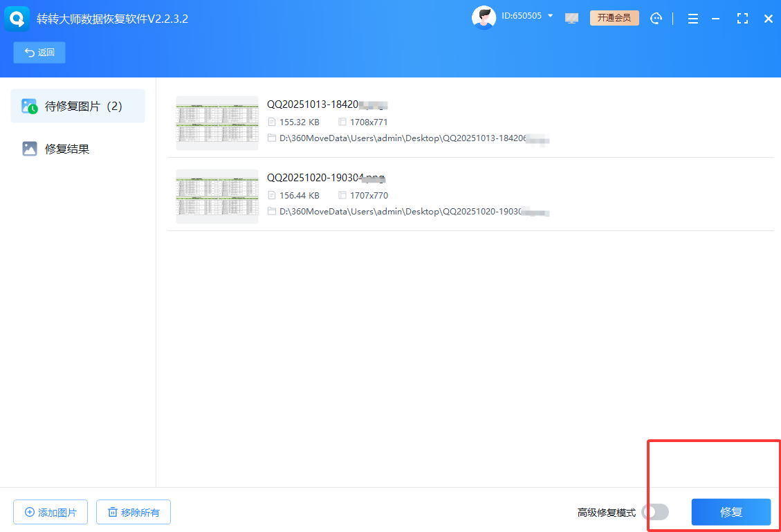Toggle the 高级修复模式 switch

(x=654, y=512)
